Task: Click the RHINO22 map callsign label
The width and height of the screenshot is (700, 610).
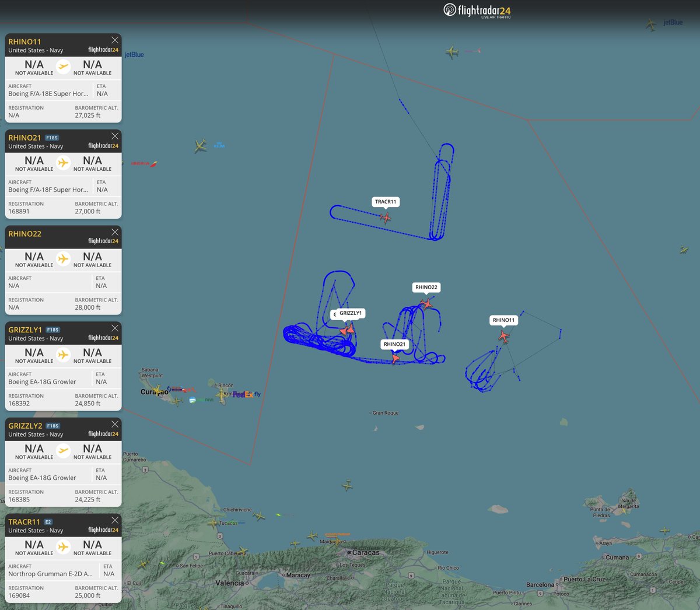Action: pyautogui.click(x=426, y=287)
